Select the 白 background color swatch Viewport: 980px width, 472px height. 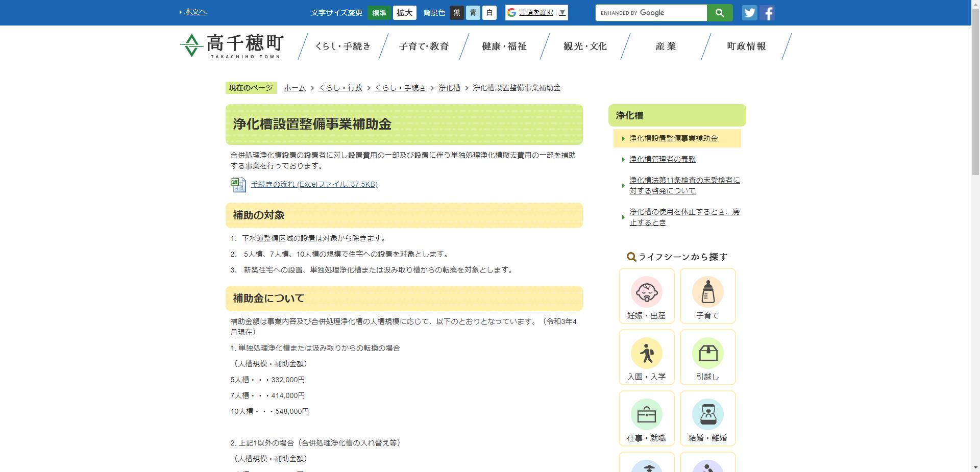click(x=489, y=13)
